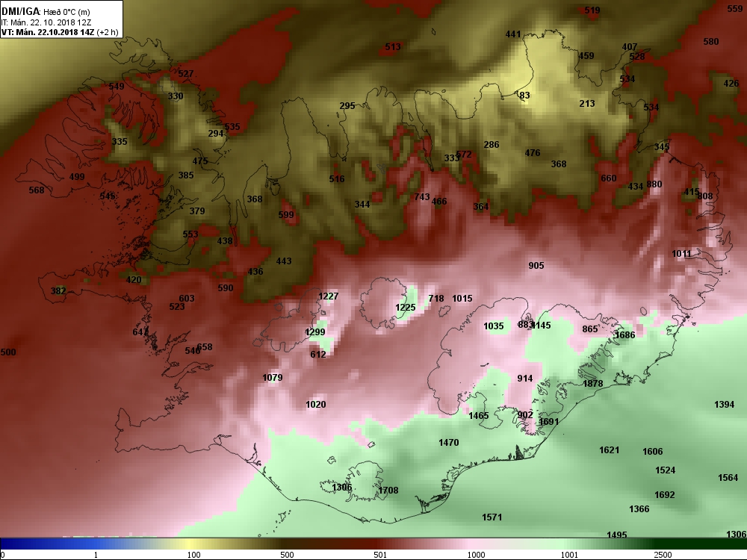Viewport: 747px width, 560px height.
Task: Select the map value '559'
Action: (735, 9)
